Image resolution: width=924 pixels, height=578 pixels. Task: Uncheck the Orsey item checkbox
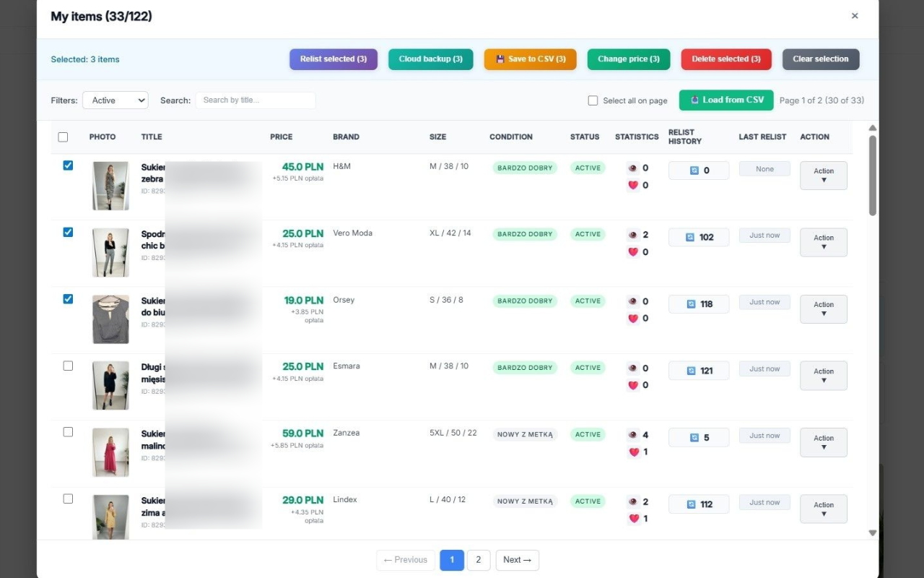coord(68,298)
